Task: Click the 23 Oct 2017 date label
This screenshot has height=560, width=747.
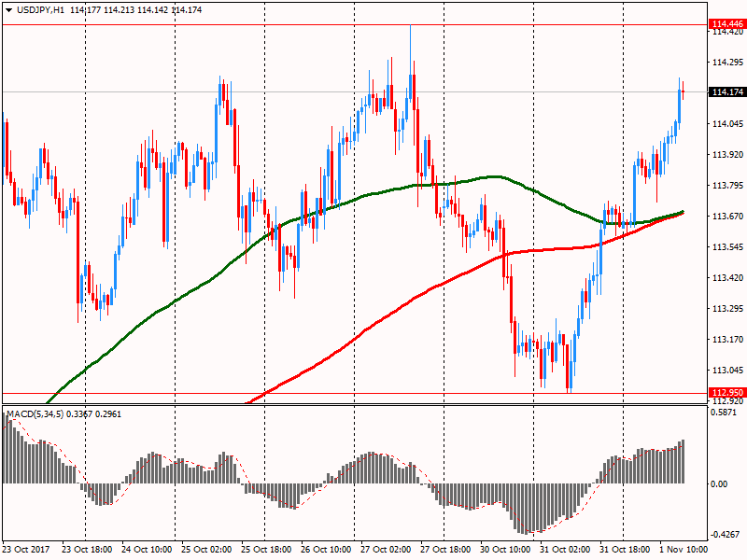Action: (x=26, y=550)
